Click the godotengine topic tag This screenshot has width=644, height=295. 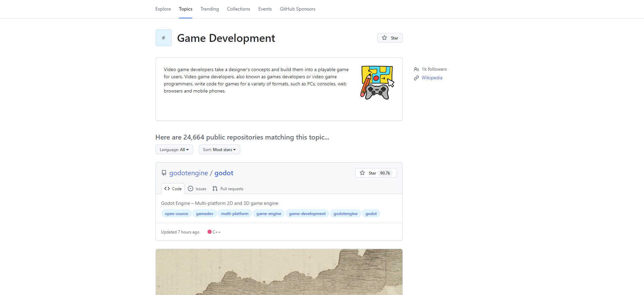345,214
